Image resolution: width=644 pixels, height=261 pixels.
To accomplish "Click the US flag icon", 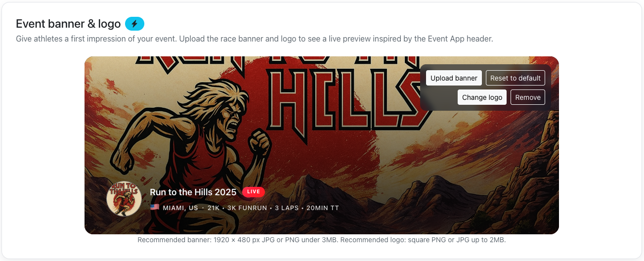I will [x=155, y=208].
